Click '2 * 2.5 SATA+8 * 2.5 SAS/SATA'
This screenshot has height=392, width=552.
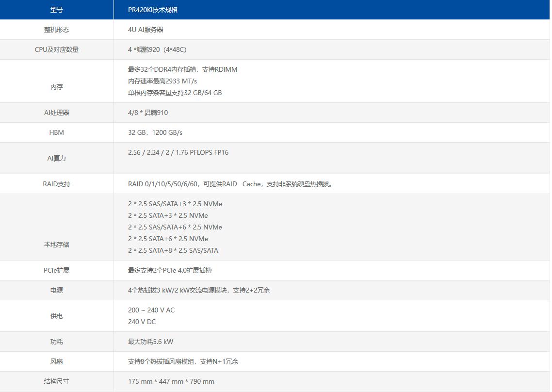coord(173,250)
